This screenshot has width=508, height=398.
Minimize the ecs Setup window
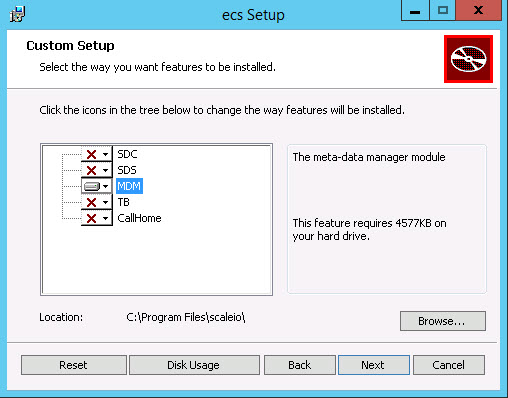[415, 11]
